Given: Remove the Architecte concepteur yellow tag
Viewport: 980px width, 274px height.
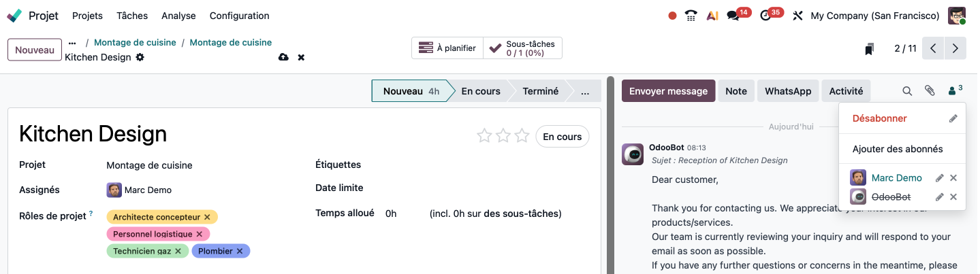Looking at the screenshot, I should tap(208, 217).
